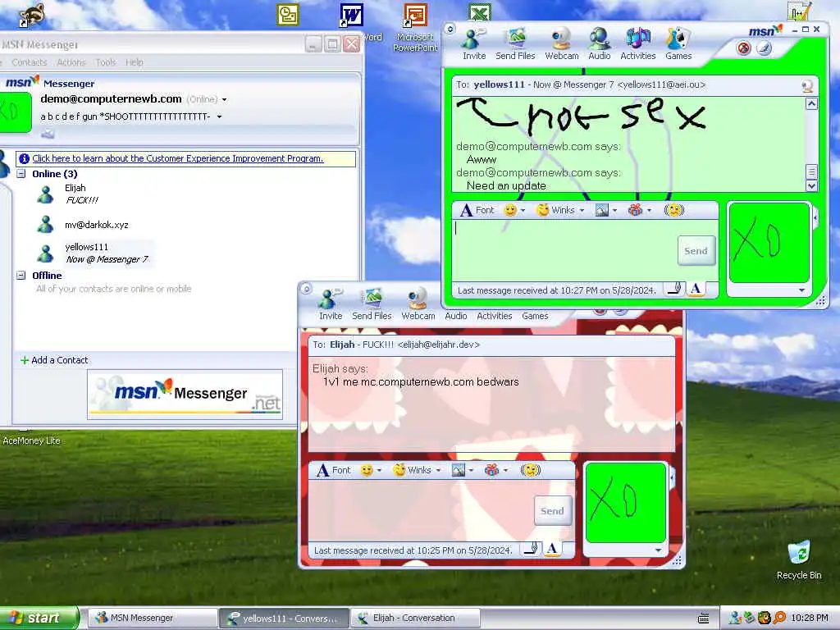Viewport: 840px width, 630px height.
Task: Open Audio in Elijah conversation toolbar
Action: pos(456,316)
